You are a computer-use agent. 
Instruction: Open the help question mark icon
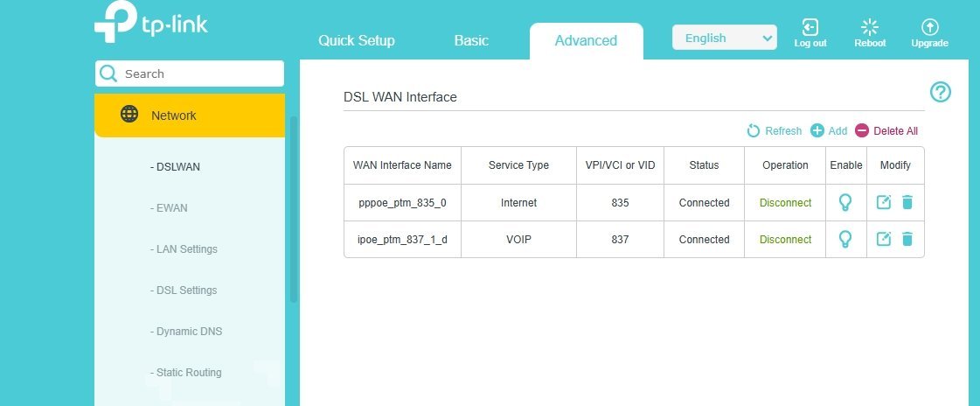pos(940,92)
